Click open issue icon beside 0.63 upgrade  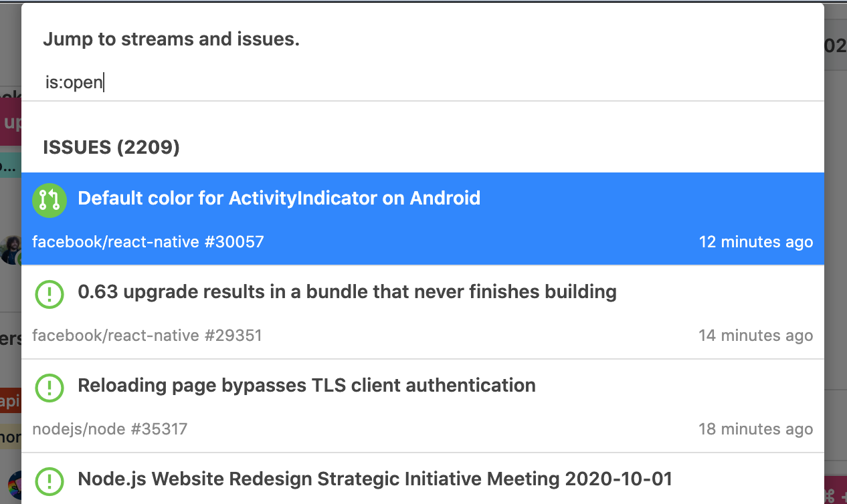[x=50, y=293]
